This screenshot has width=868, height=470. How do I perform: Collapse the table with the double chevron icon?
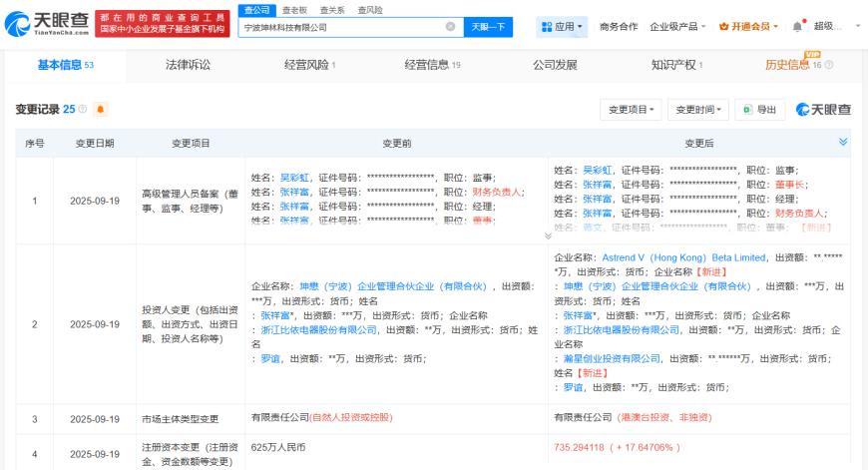(x=843, y=142)
